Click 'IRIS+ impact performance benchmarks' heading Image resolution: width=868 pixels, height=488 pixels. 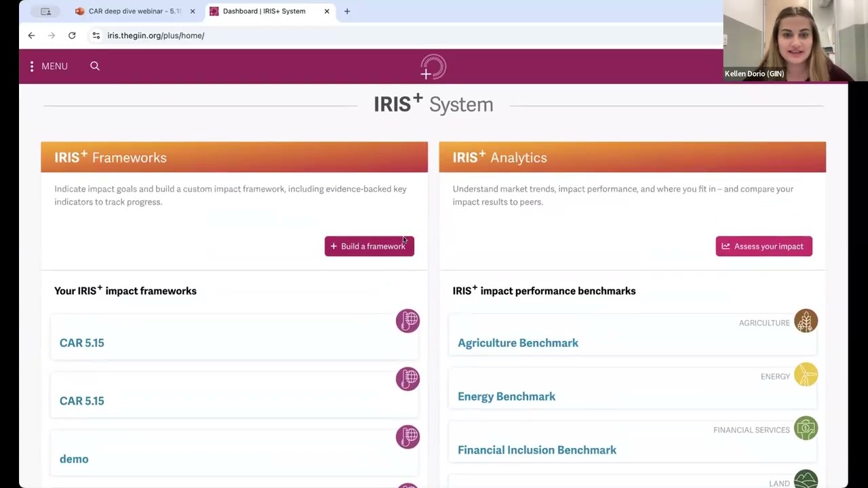544,291
